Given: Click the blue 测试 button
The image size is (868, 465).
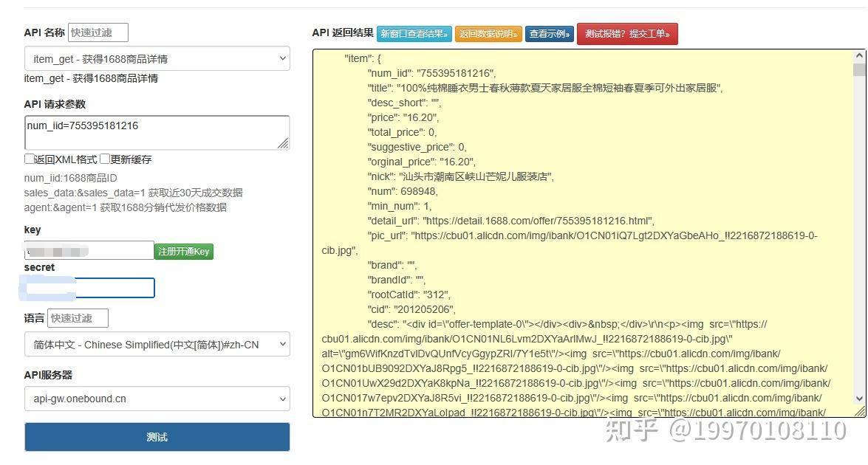Looking at the screenshot, I should pos(157,437).
